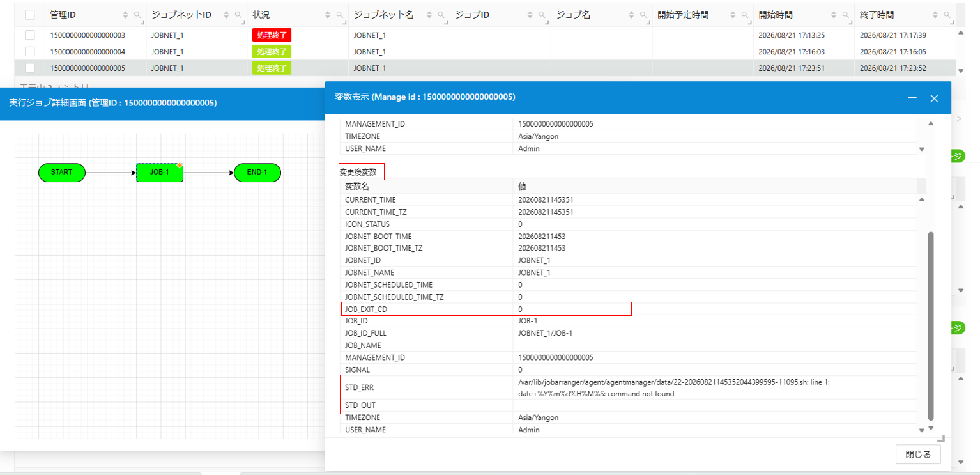Click the 変更後変数 section heading

coord(358,172)
